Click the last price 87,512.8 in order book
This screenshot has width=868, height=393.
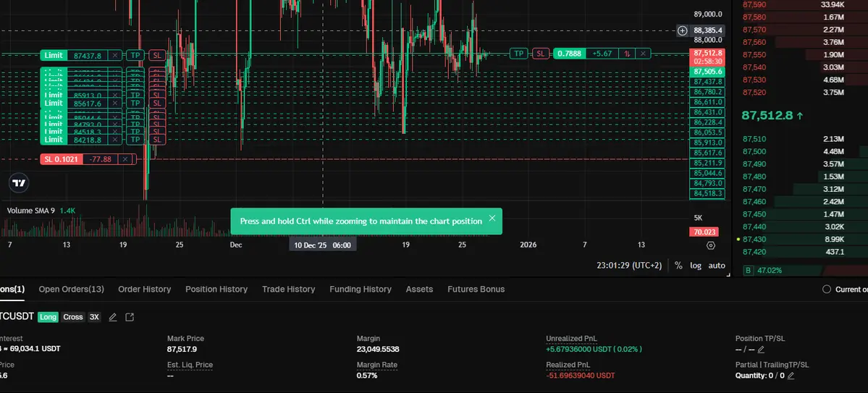[x=768, y=115]
